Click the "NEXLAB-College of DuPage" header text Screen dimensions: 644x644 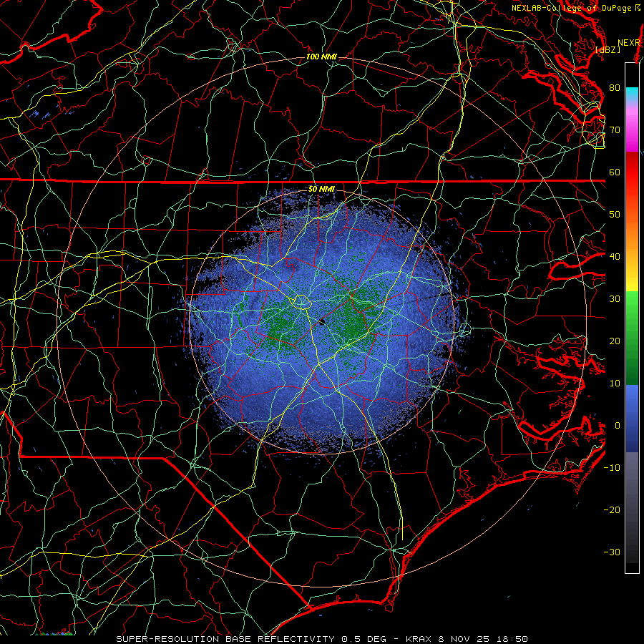(x=572, y=8)
